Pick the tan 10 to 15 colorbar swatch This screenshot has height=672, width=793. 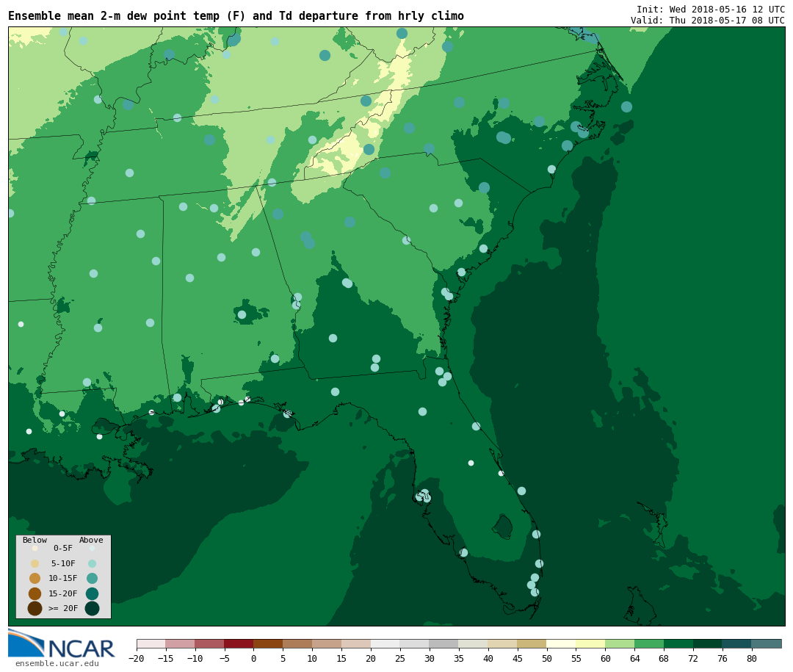click(327, 644)
